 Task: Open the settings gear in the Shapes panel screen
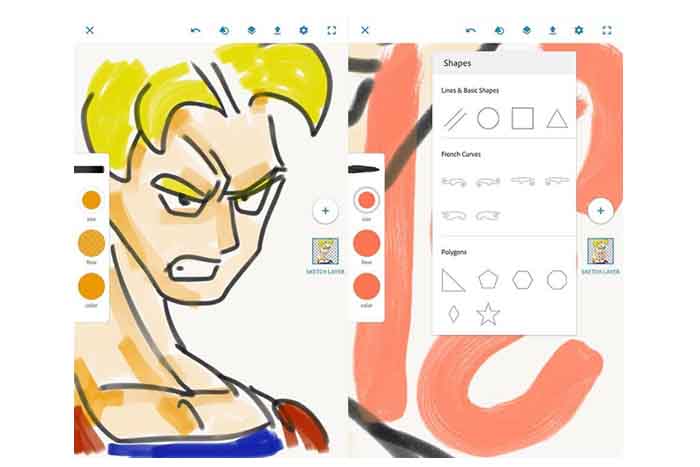pyautogui.click(x=579, y=30)
